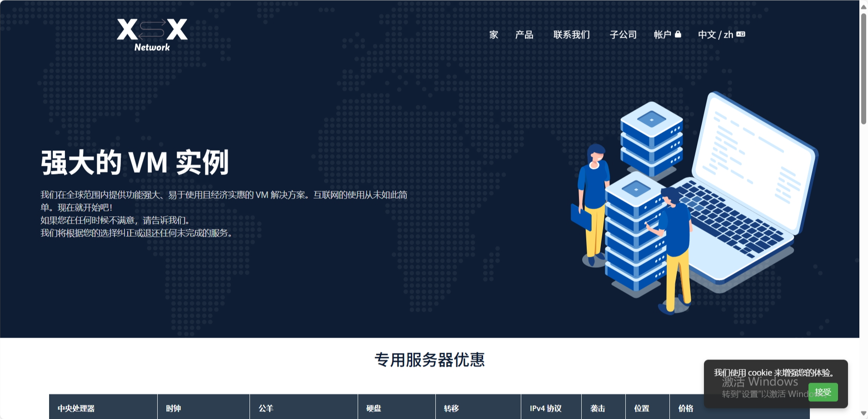Click the 时钟 column header
868x419 pixels.
tap(173, 408)
